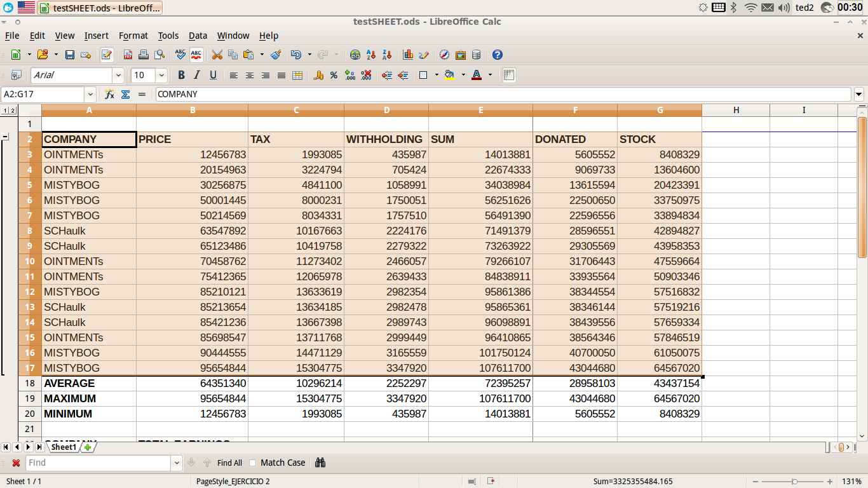Enable the Match Case checkbox
The height and width of the screenshot is (488, 868).
(x=253, y=463)
